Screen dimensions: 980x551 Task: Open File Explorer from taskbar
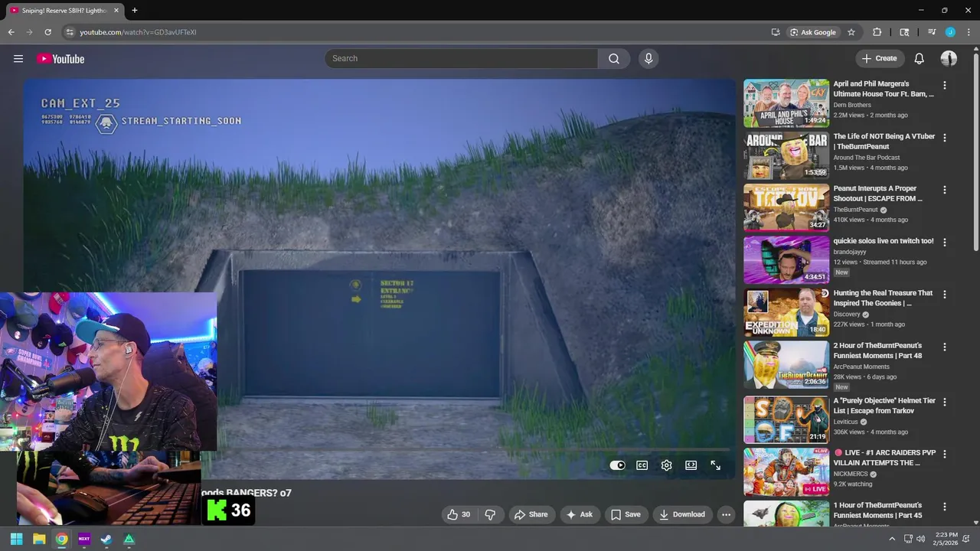coord(39,539)
